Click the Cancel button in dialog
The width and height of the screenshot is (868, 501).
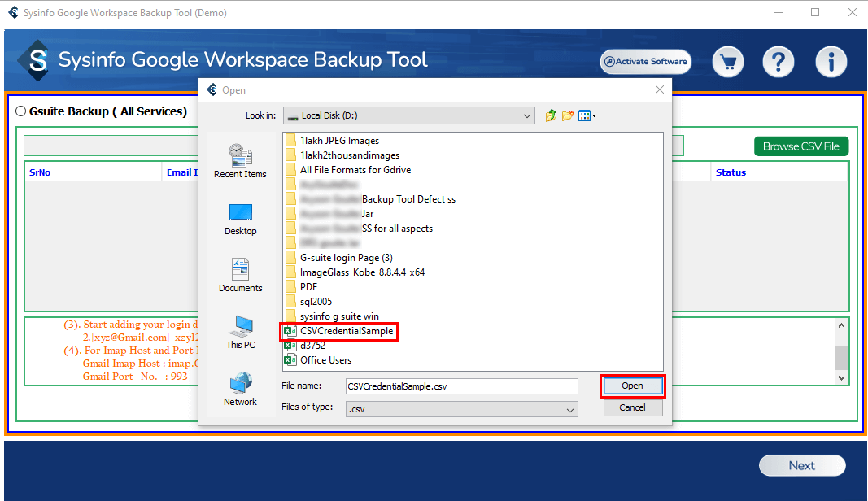tap(632, 407)
